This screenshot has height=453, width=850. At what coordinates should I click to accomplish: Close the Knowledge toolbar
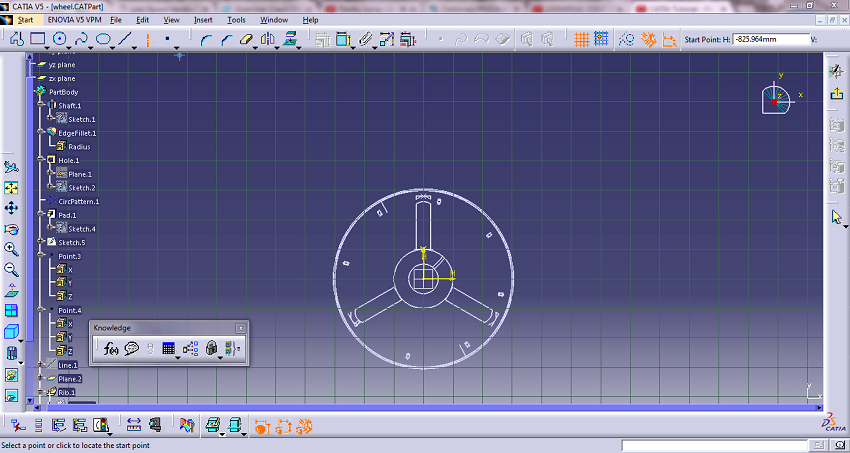coord(241,328)
